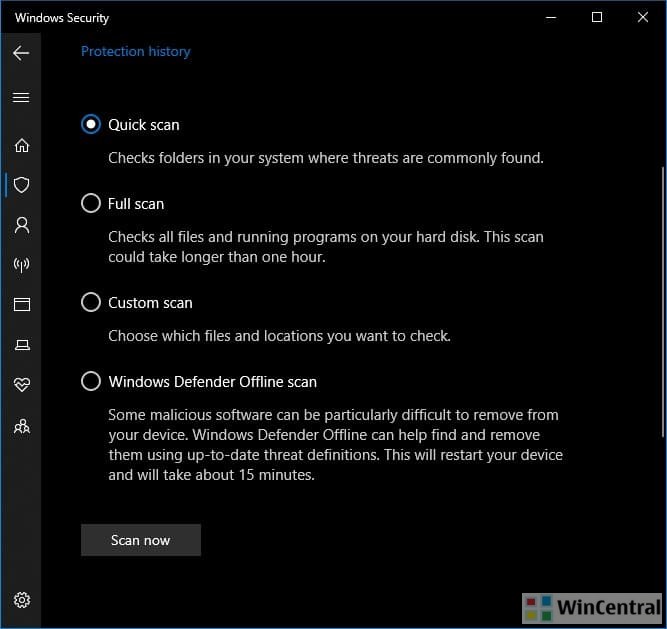Open Device security laptop icon
This screenshot has height=629, width=667.
pyautogui.click(x=21, y=345)
